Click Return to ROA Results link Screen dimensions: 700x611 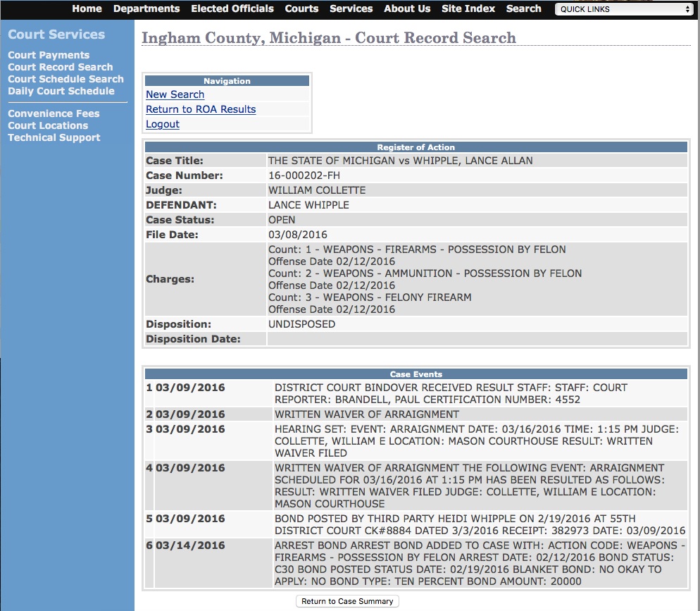point(201,109)
